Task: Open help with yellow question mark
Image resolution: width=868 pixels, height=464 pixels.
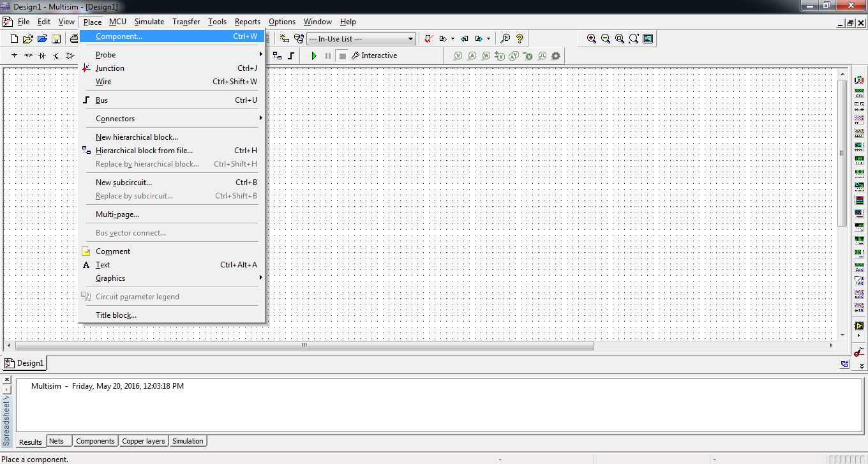Action: tap(520, 39)
